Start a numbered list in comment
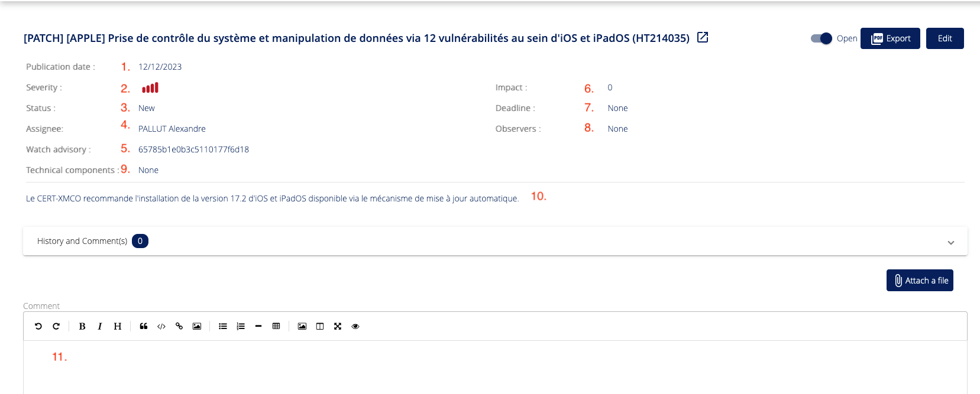Image resolution: width=980 pixels, height=394 pixels. (241, 326)
